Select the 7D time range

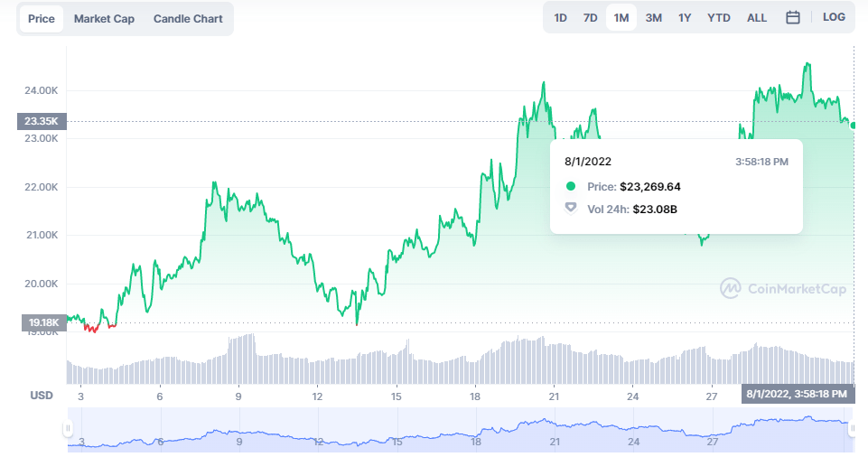[x=590, y=18]
